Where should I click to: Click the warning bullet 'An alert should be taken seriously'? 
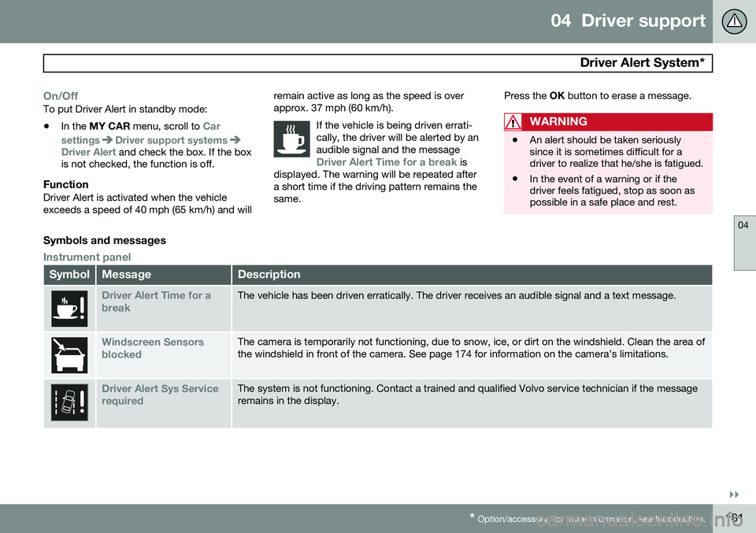616,152
